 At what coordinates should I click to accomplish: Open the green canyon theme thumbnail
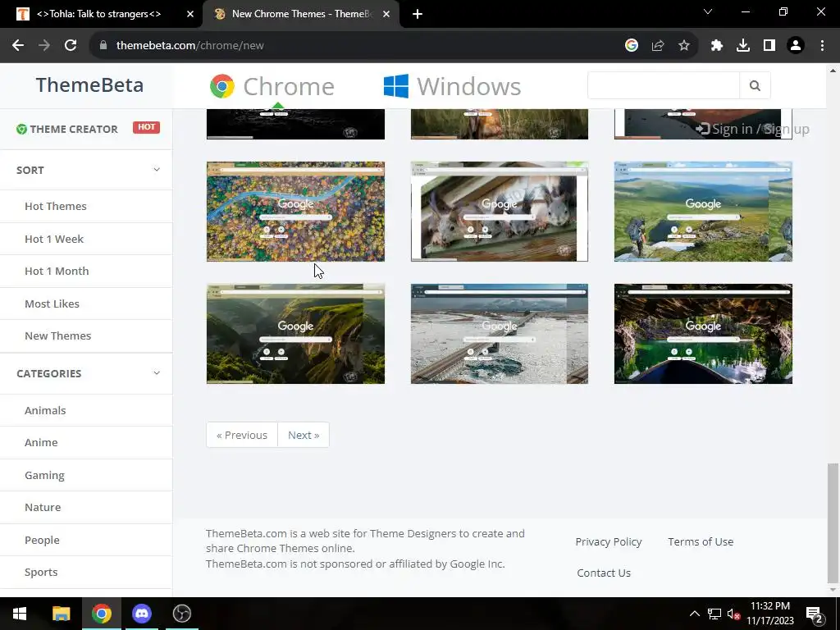(x=295, y=334)
